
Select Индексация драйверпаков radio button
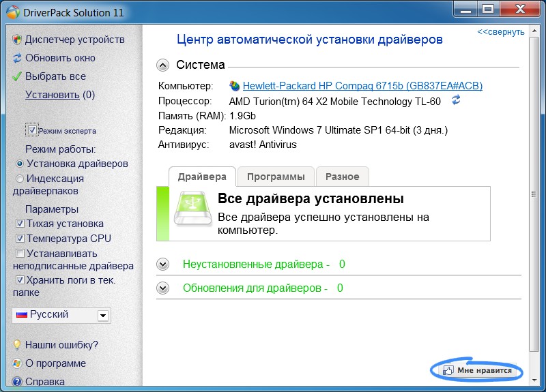pyautogui.click(x=20, y=179)
